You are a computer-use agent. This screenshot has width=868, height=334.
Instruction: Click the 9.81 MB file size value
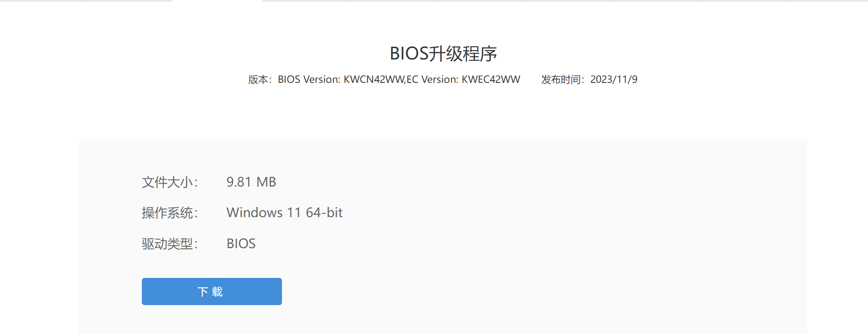click(251, 182)
